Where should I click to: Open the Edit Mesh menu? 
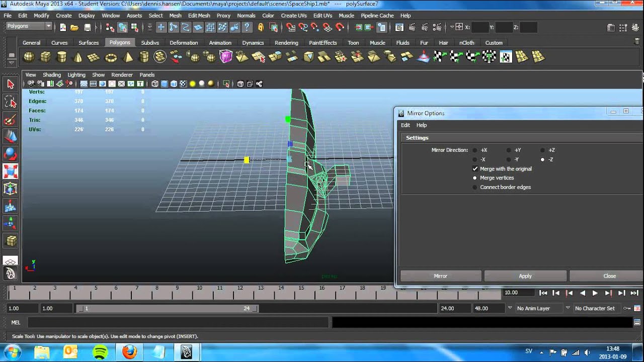[199, 16]
